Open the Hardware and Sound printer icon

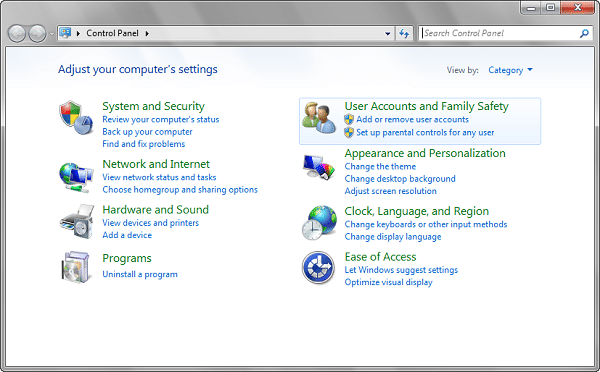(x=77, y=221)
